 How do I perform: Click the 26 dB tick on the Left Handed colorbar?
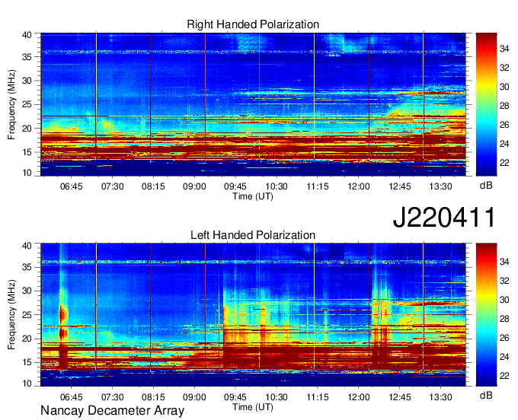[x=504, y=338]
